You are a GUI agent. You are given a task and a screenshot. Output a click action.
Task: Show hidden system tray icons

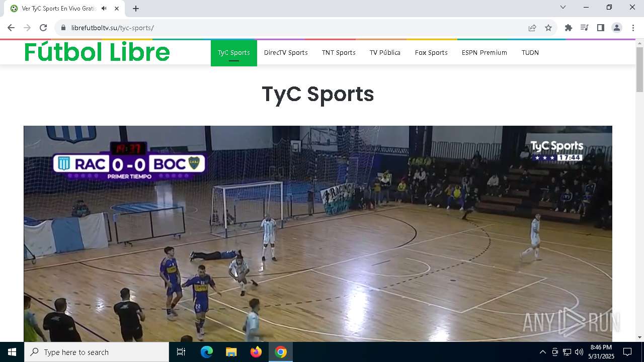(x=542, y=352)
